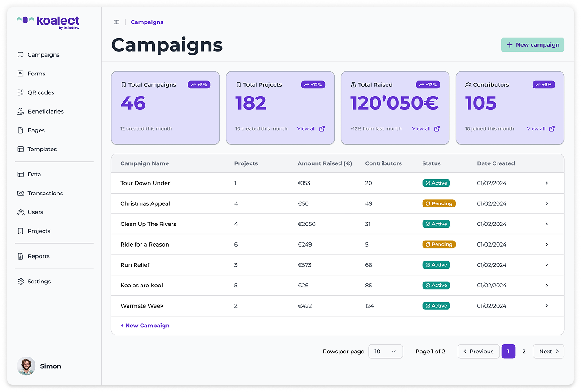
Task: Click the Users people icon
Action: pos(20,212)
